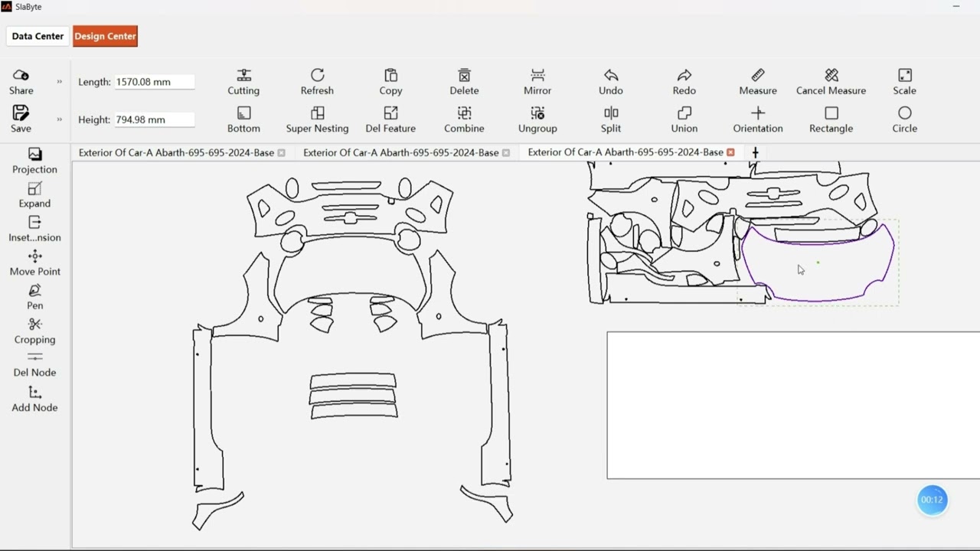This screenshot has height=551, width=980.
Task: Close the active third document tab
Action: [x=730, y=152]
